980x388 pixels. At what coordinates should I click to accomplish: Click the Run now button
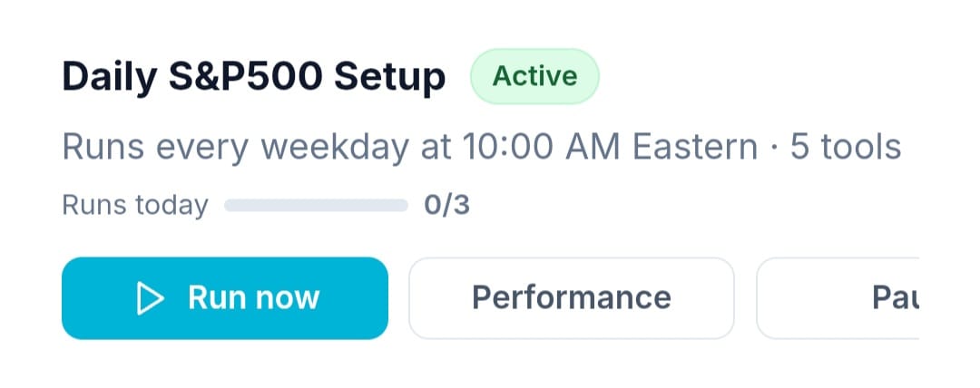pos(225,298)
